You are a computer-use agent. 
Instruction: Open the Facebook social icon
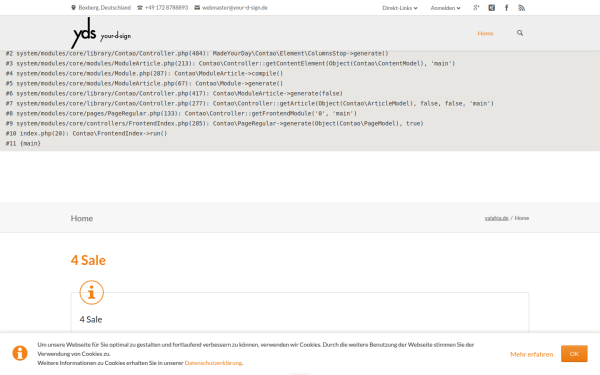click(507, 8)
